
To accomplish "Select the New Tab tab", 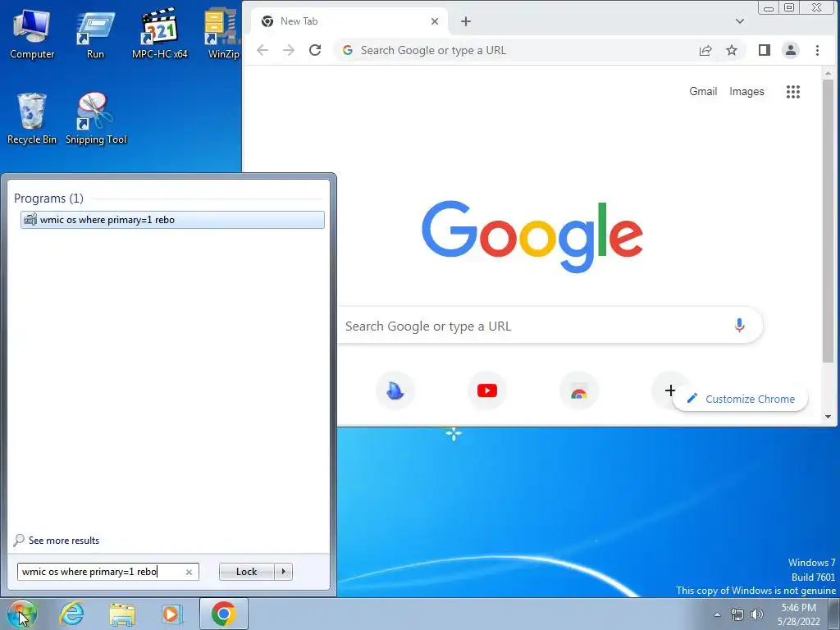I will pyautogui.click(x=348, y=21).
